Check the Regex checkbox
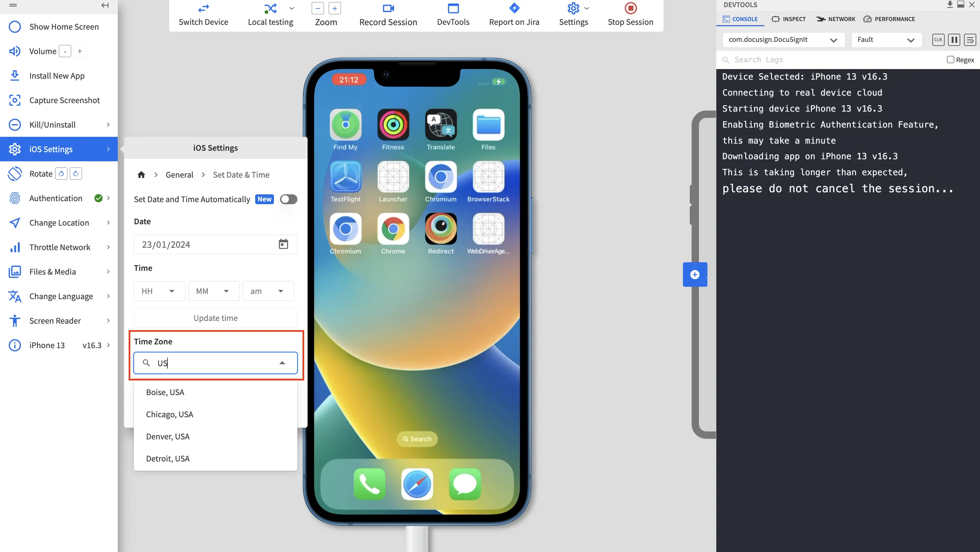 [x=950, y=60]
